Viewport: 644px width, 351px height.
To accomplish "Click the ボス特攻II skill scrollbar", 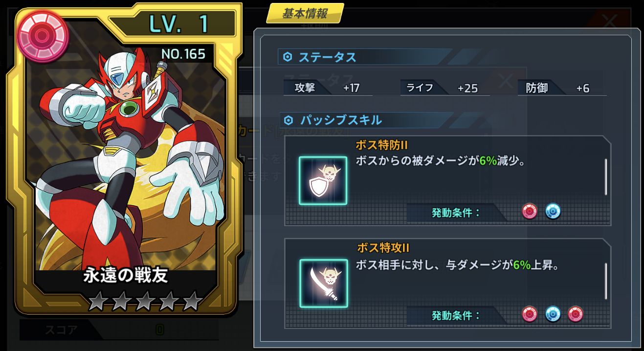I will click(x=606, y=281).
